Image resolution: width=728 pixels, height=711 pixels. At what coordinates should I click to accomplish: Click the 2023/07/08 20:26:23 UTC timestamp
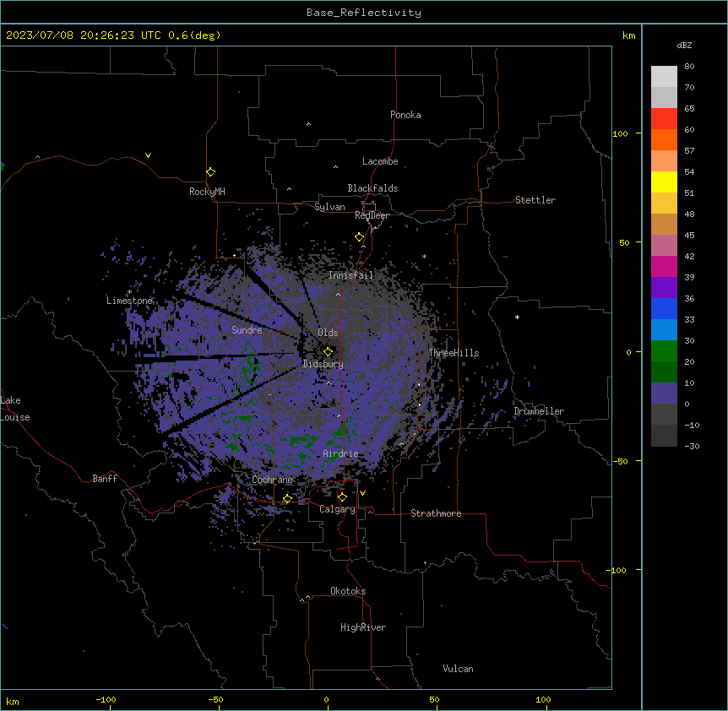[83, 35]
